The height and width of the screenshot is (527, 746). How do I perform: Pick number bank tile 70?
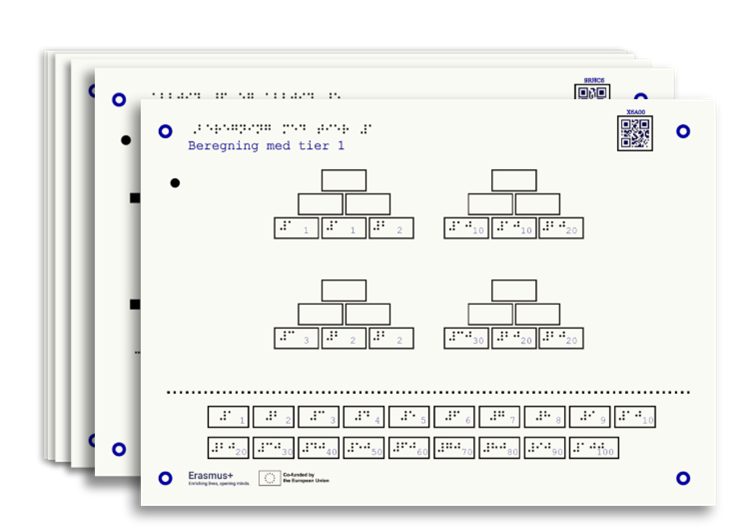pos(454,448)
